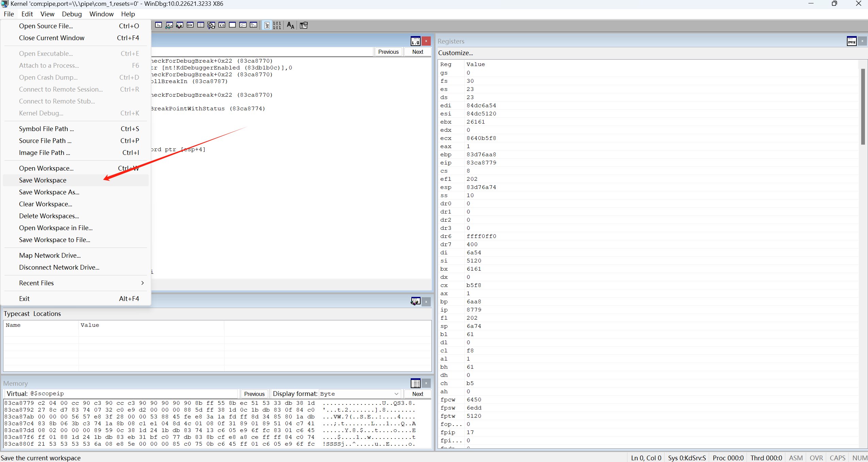Image resolution: width=868 pixels, height=462 pixels.
Task: Click Next in the Memory panel
Action: point(417,394)
